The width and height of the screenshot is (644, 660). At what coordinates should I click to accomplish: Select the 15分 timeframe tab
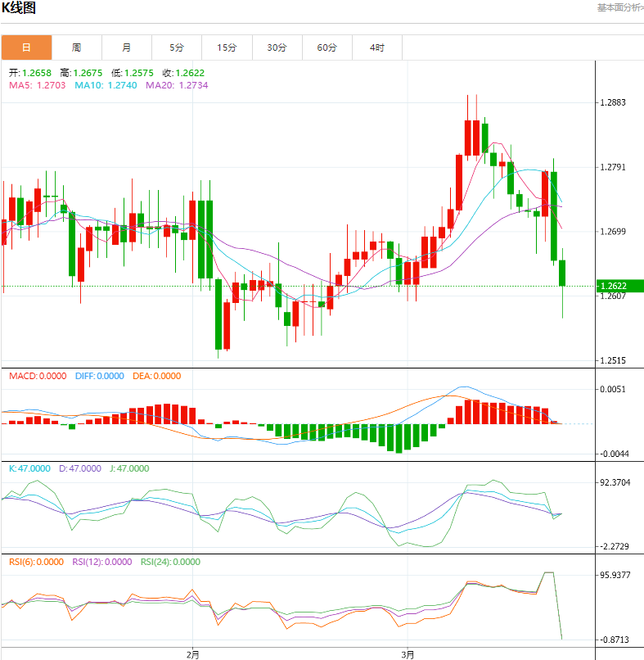227,47
